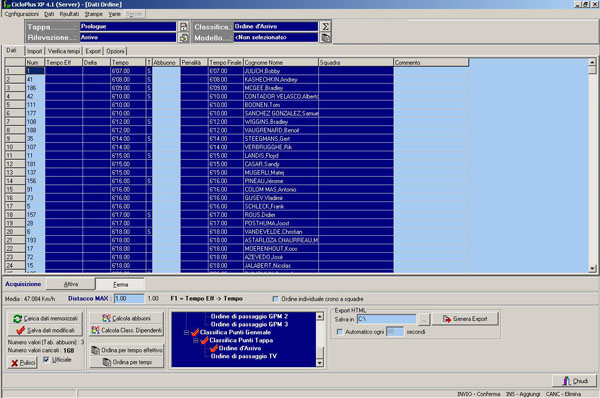Screen dimensions: 600x398
Task: Click the Salva in path field
Action: (386, 319)
